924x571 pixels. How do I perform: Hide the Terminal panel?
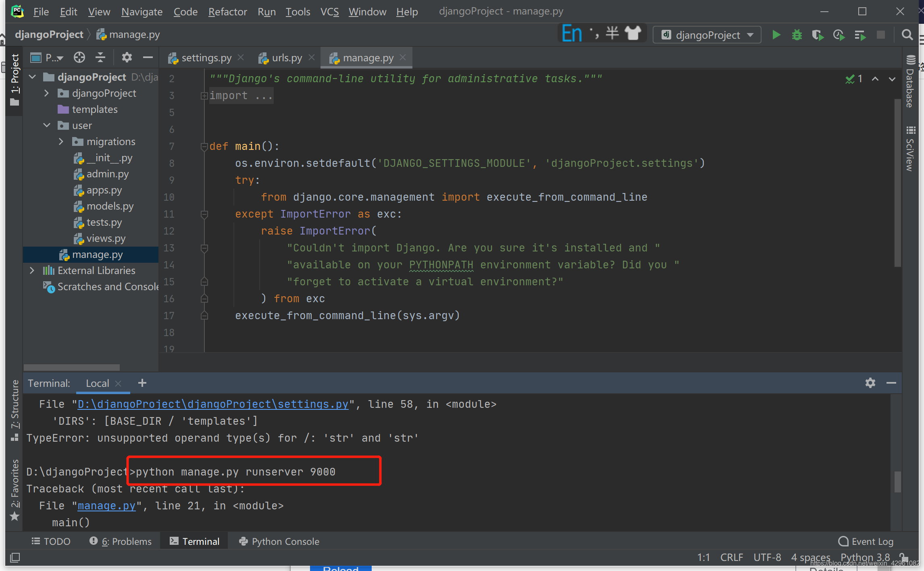click(x=891, y=383)
